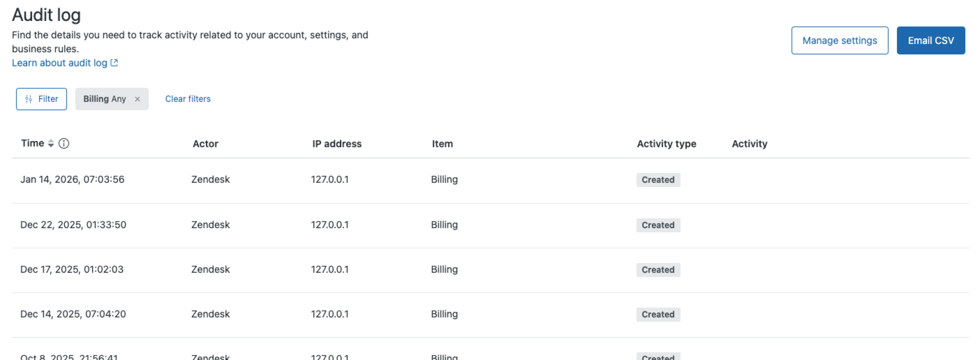The image size is (980, 360).
Task: Remove the Billing Any filter chip
Action: coord(138,99)
